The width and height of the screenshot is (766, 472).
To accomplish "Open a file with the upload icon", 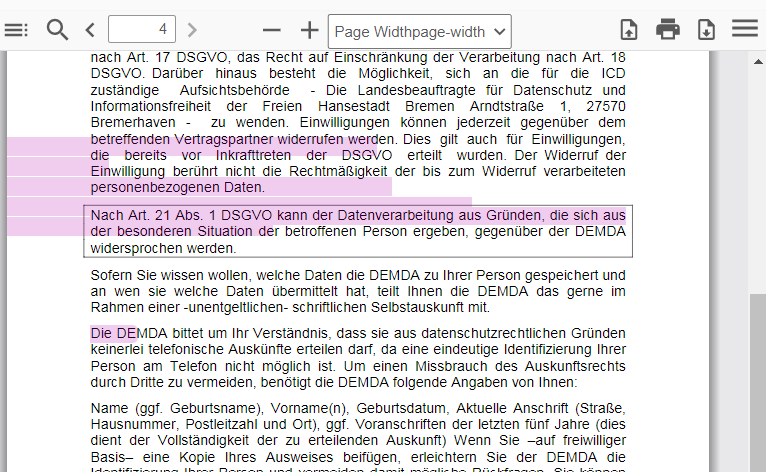I will pyautogui.click(x=629, y=29).
